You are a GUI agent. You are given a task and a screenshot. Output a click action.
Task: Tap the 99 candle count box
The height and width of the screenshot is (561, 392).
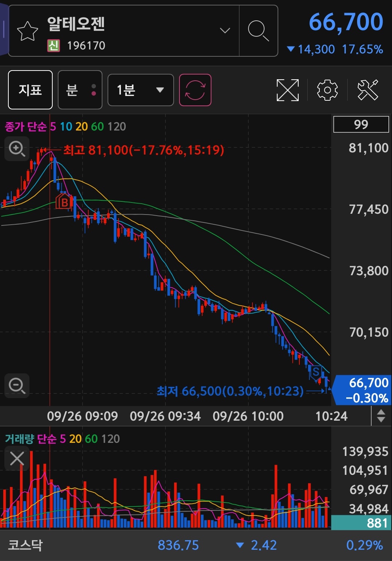point(361,124)
